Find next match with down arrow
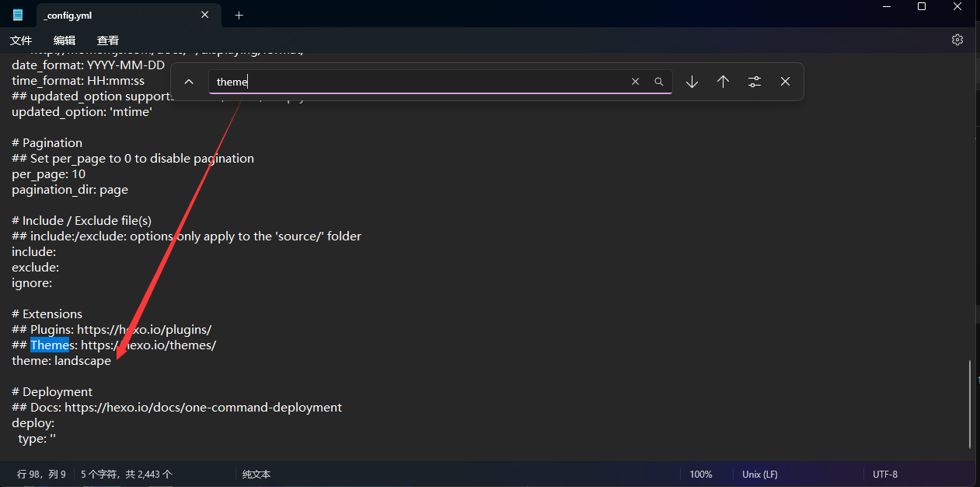 click(x=692, y=82)
